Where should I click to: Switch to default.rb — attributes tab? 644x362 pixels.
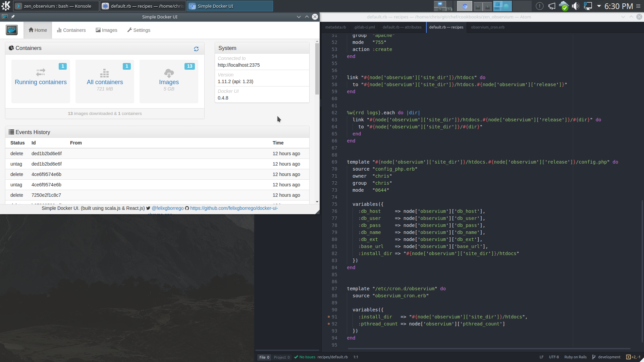point(402,27)
